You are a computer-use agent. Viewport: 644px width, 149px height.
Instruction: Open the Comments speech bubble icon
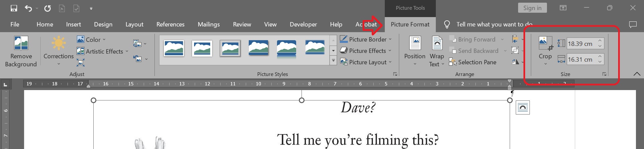click(x=633, y=24)
